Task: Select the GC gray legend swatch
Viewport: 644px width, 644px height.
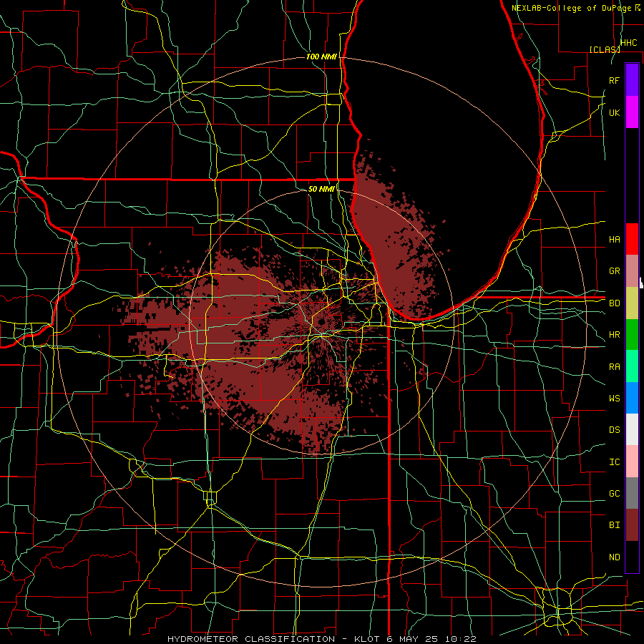Action: click(x=632, y=493)
